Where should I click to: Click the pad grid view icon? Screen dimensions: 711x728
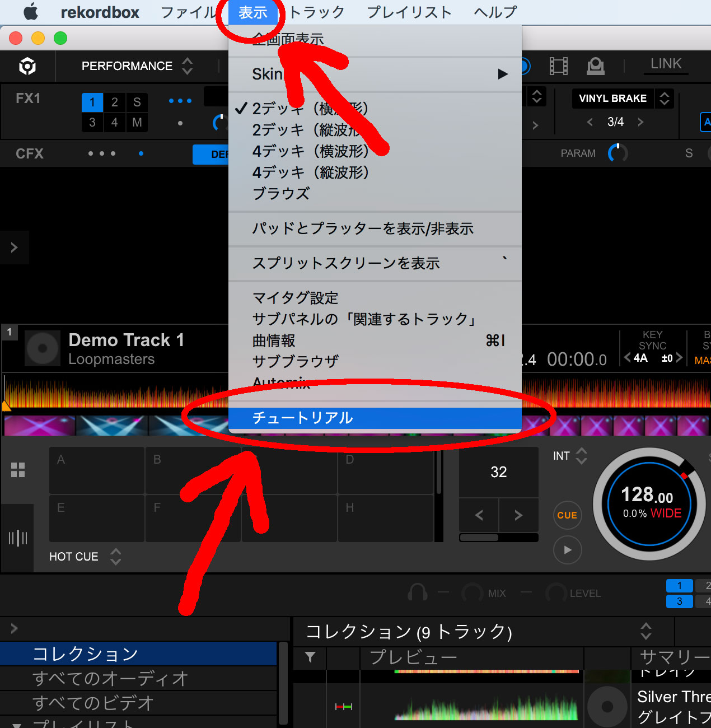point(18,470)
